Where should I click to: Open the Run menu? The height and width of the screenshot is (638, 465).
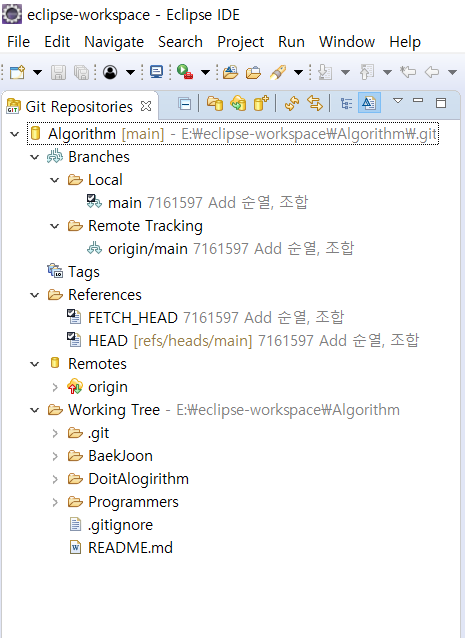coord(291,42)
